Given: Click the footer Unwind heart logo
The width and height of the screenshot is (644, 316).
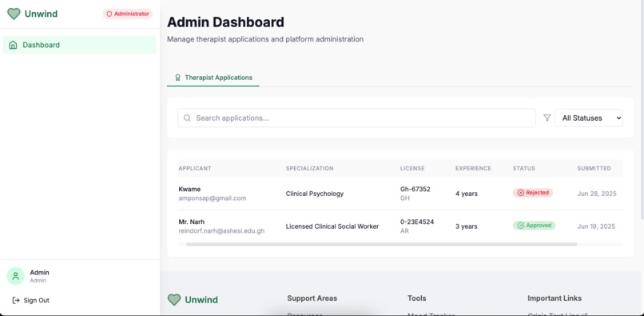Looking at the screenshot, I should pos(174,299).
